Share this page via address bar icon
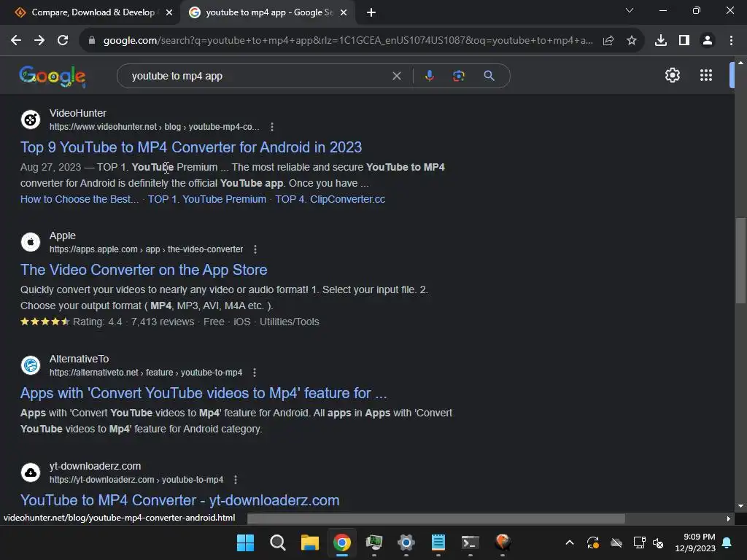 pyautogui.click(x=608, y=41)
